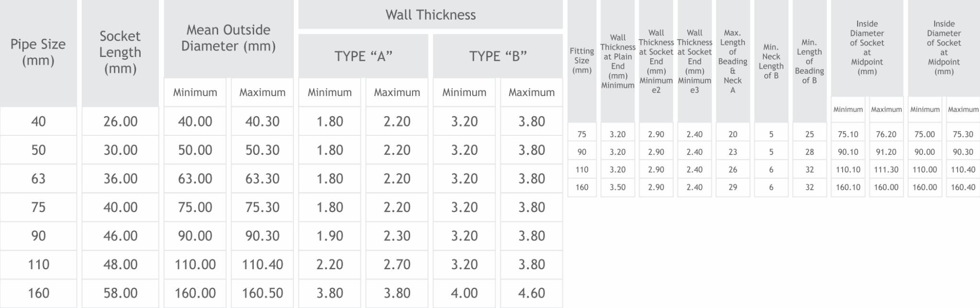The height and width of the screenshot is (308, 980).
Task: Select the Wall Thickness header
Action: coord(431,14)
